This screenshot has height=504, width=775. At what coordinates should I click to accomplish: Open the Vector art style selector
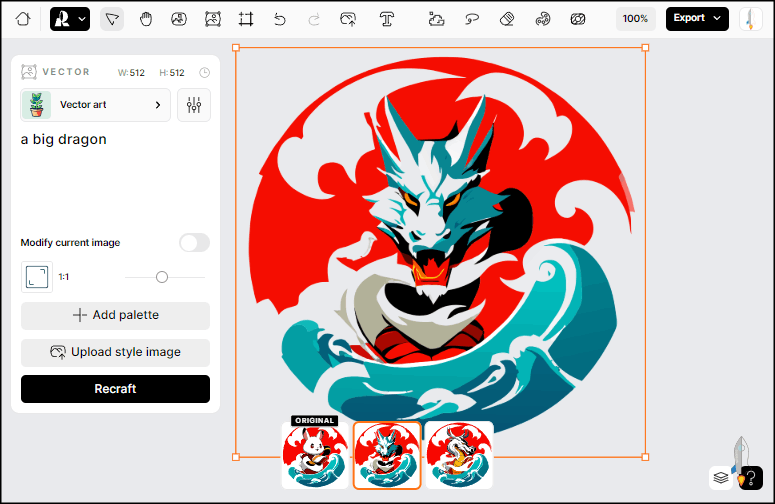pyautogui.click(x=95, y=105)
